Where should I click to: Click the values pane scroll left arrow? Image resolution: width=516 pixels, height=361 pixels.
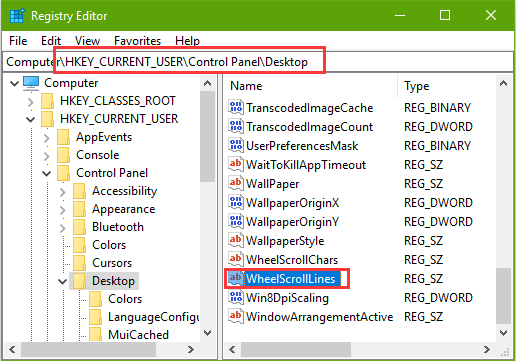coord(232,349)
